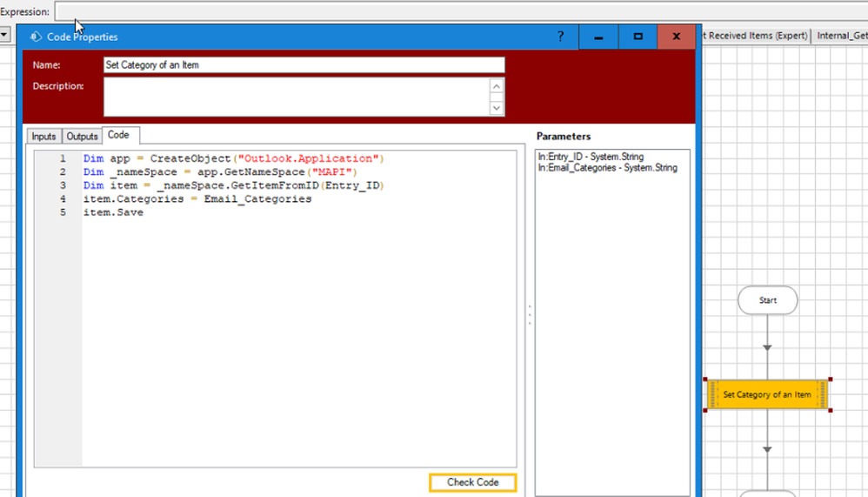
Task: Open the Received Items (Expert) page tab
Action: [x=755, y=36]
